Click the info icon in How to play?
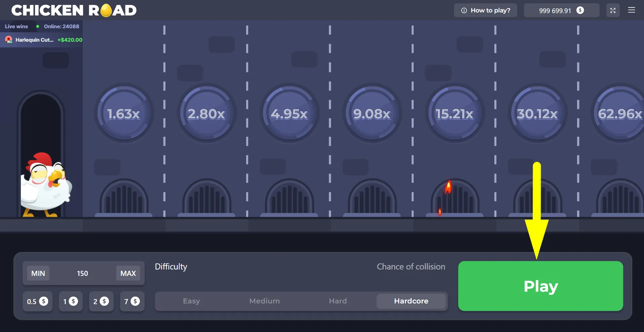 (x=464, y=10)
